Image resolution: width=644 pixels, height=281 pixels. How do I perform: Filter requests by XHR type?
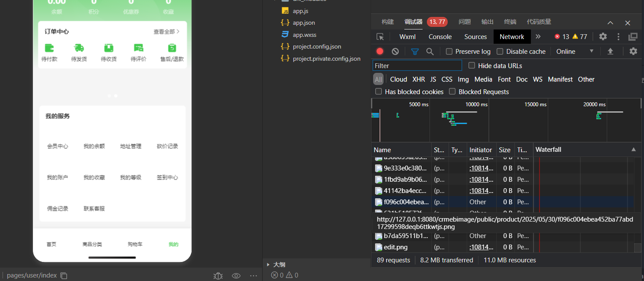click(x=419, y=79)
